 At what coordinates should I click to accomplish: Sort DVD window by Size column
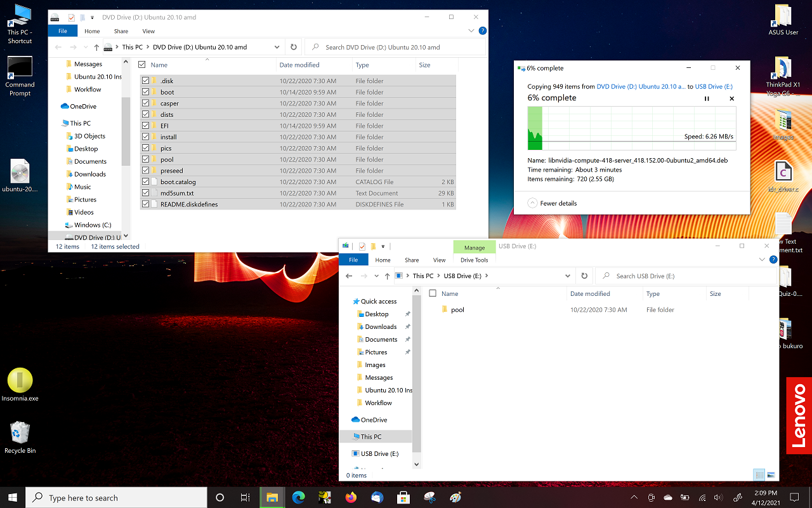click(424, 65)
